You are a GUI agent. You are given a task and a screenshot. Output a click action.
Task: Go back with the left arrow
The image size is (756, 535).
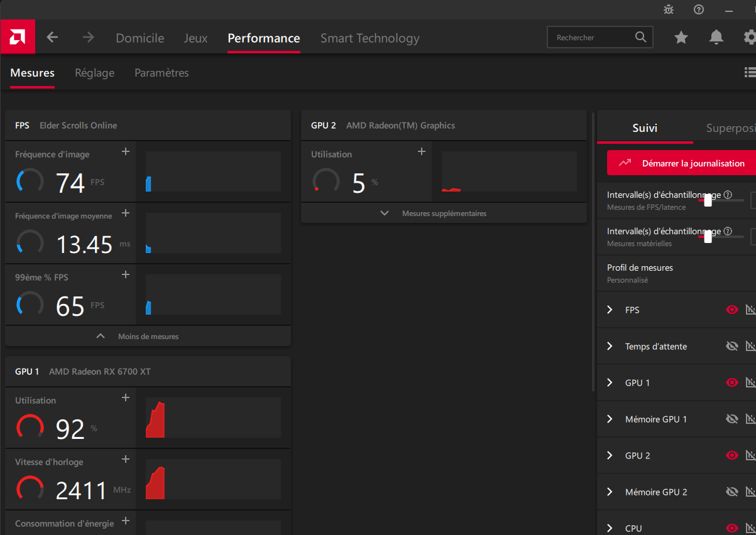tap(52, 38)
